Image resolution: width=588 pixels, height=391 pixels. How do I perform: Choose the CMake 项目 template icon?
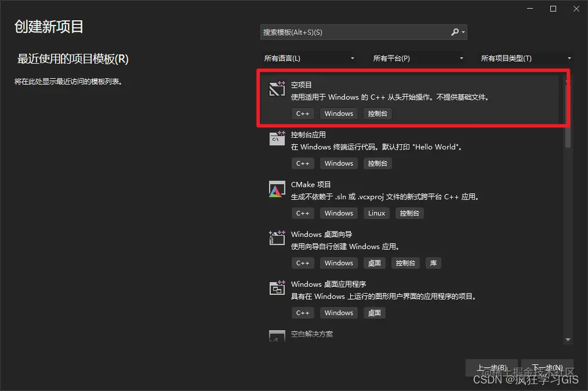pyautogui.click(x=277, y=189)
